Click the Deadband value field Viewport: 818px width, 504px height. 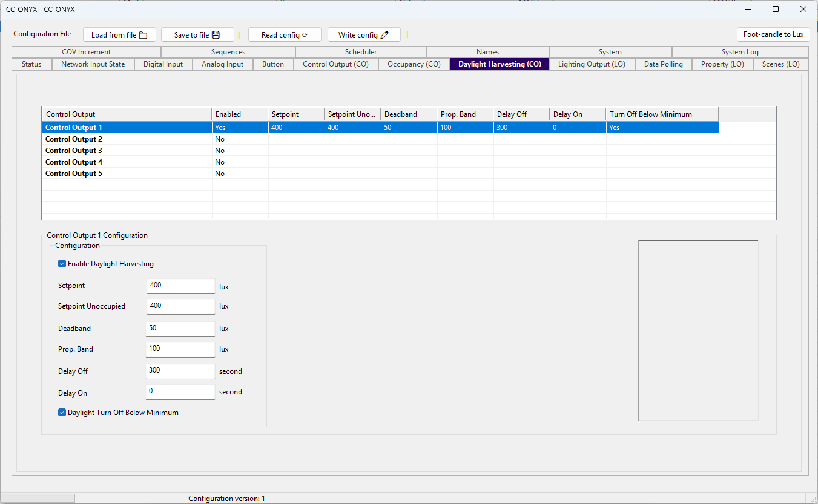click(180, 329)
